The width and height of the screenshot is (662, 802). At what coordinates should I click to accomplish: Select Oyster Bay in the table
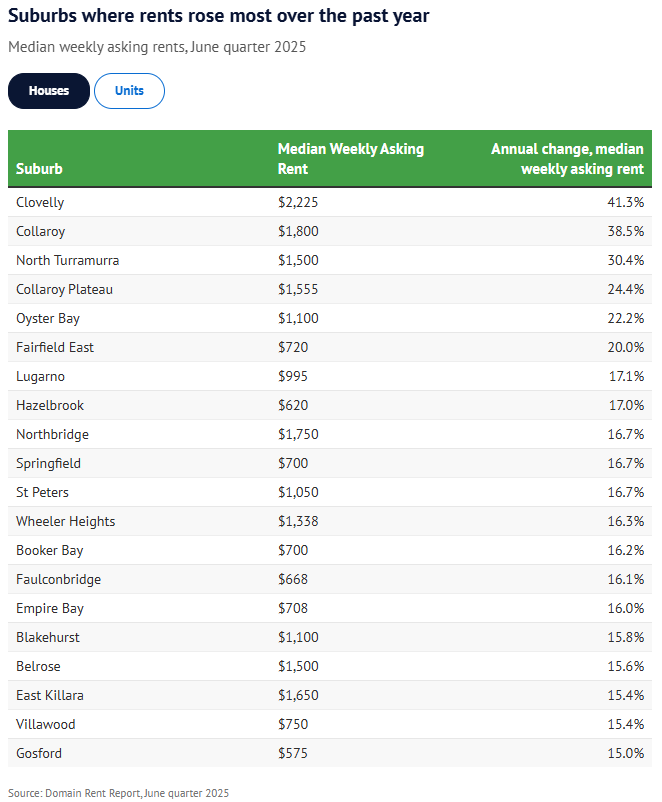48,318
